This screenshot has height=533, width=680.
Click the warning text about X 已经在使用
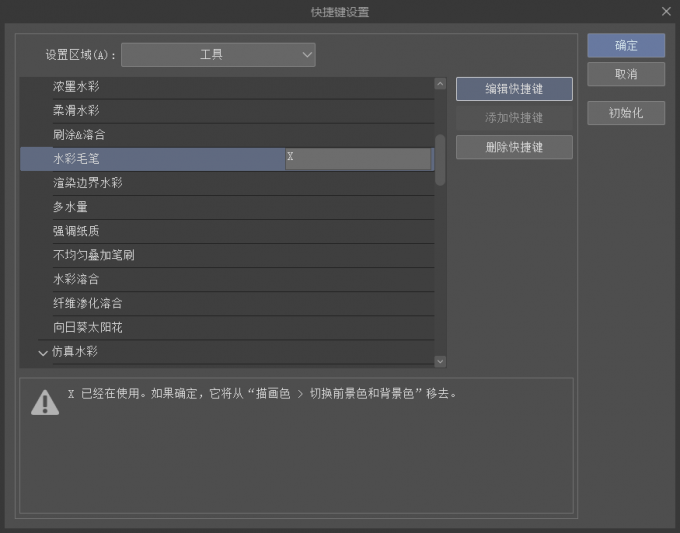(262, 394)
